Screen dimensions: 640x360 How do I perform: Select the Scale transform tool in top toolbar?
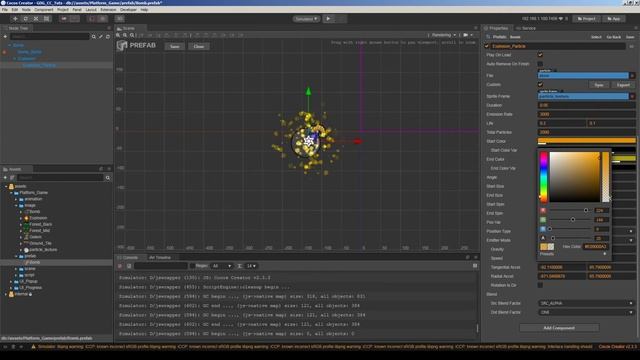coord(36,19)
